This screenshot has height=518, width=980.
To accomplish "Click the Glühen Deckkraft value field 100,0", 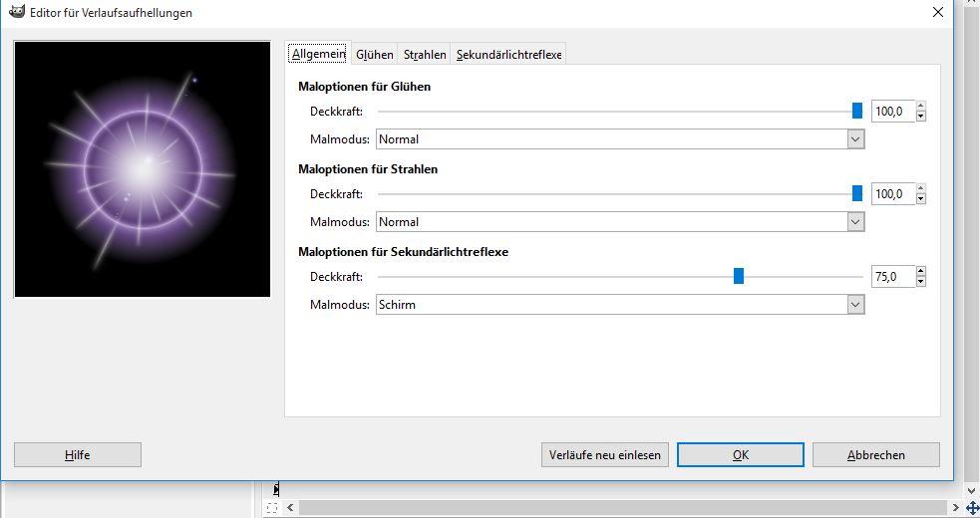I will [x=893, y=112].
